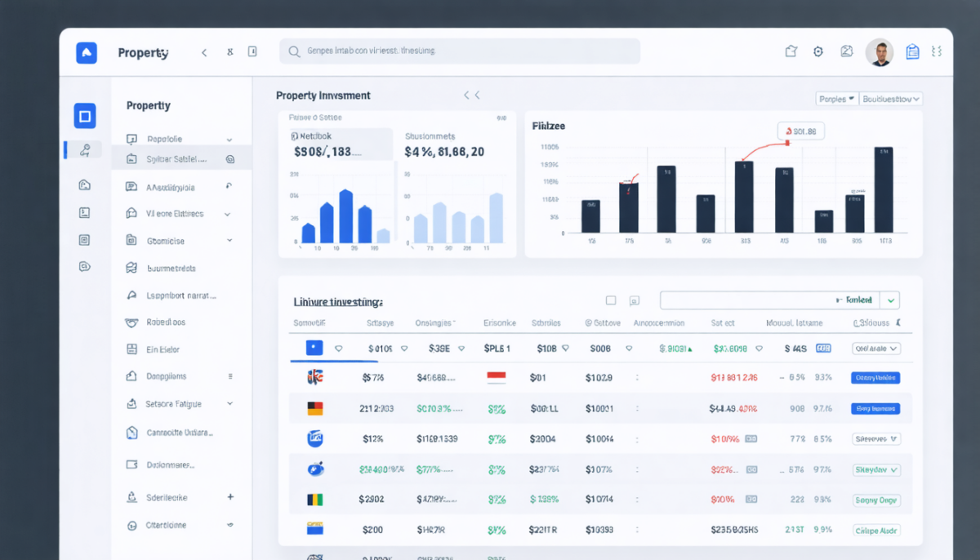The height and width of the screenshot is (560, 980).
Task: Expand the 'Ctterdiclone' sidebar chevron
Action: [230, 525]
